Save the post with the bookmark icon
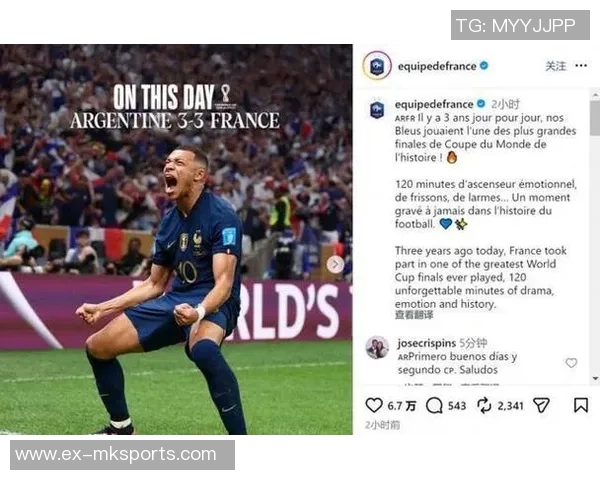The height and width of the screenshot is (480, 600). pos(580,405)
